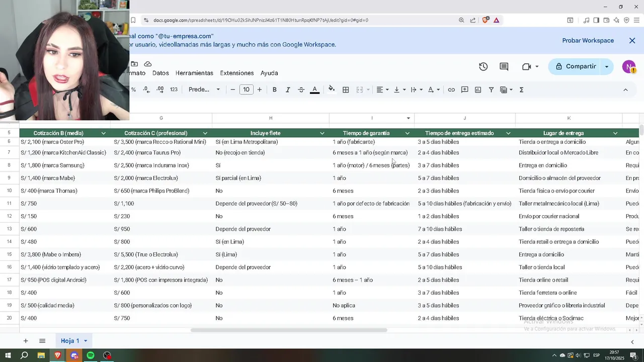Click the Compartir button

point(575,66)
